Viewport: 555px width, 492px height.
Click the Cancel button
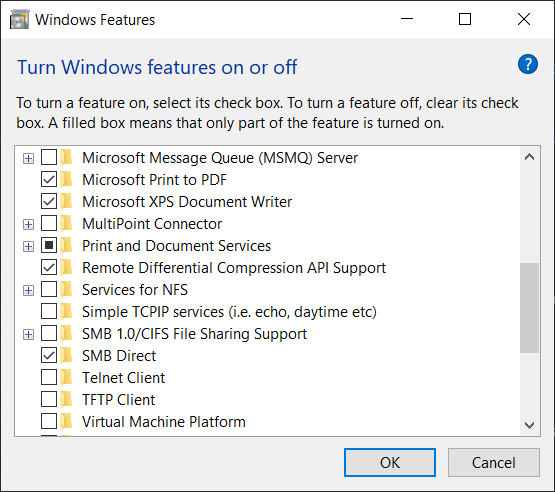(x=493, y=462)
